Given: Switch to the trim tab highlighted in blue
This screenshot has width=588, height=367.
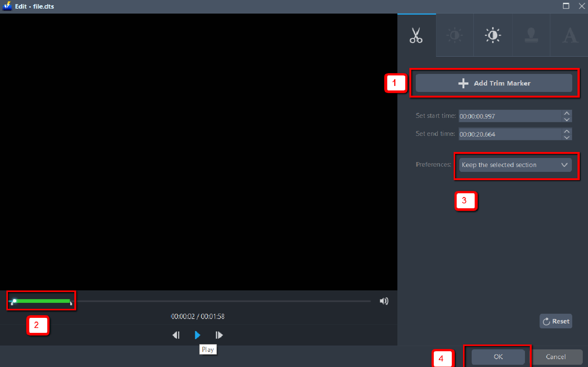Looking at the screenshot, I should [417, 35].
